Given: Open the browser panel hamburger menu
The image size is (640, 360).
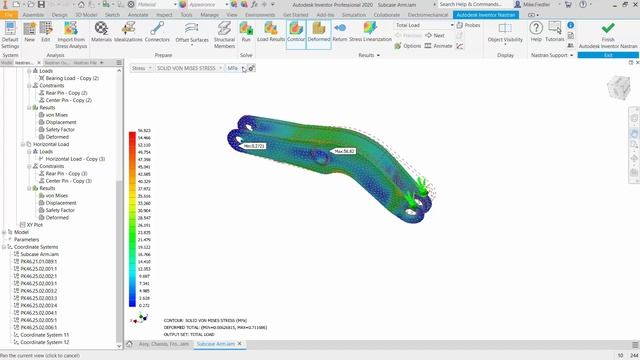Looking at the screenshot, I should point(119,62).
